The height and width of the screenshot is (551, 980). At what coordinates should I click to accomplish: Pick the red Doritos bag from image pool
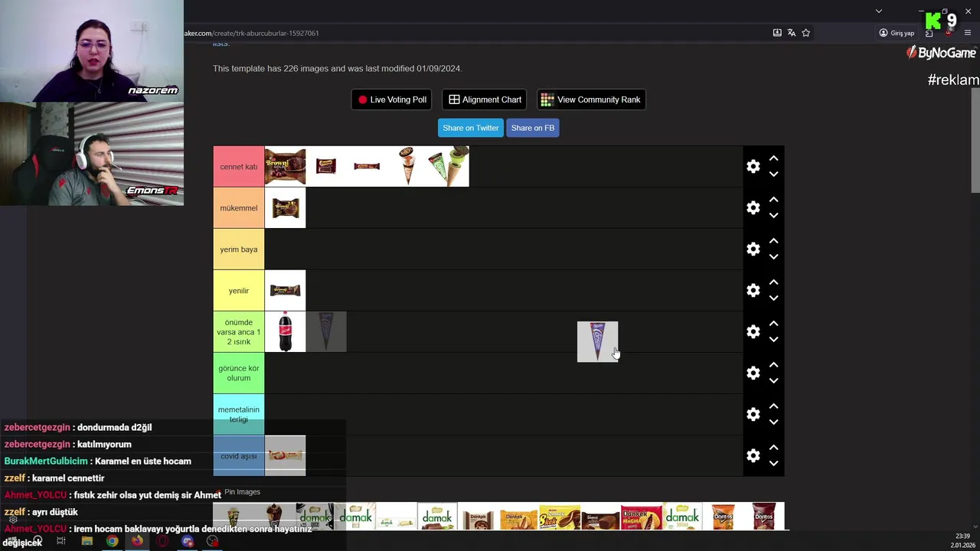click(x=763, y=517)
